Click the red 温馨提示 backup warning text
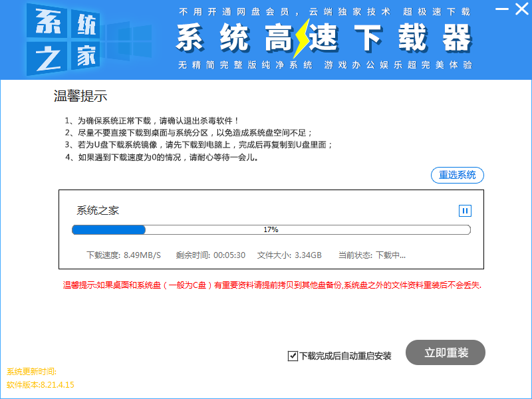This screenshot has width=532, height=399. 272,285
